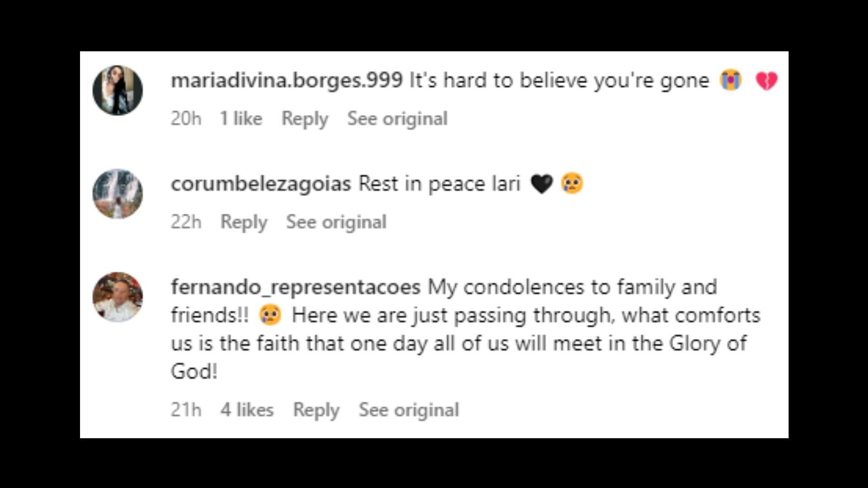Viewport: 868px width, 488px height.
Task: Click the 20h timestamp
Action: point(186,118)
